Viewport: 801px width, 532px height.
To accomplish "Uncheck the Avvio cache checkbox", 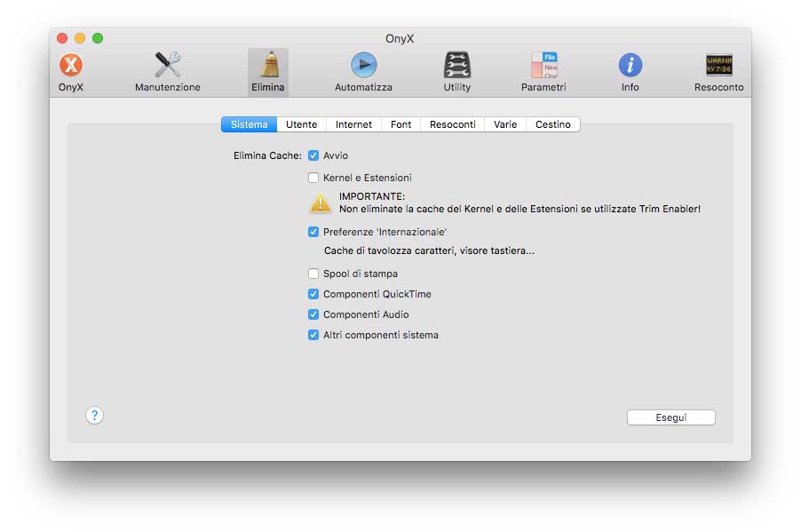I will coord(313,155).
